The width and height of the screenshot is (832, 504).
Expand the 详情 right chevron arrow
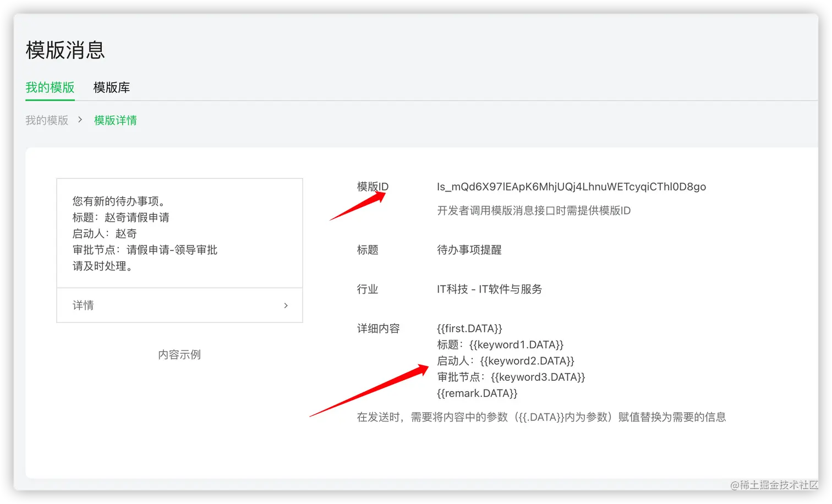pos(286,305)
